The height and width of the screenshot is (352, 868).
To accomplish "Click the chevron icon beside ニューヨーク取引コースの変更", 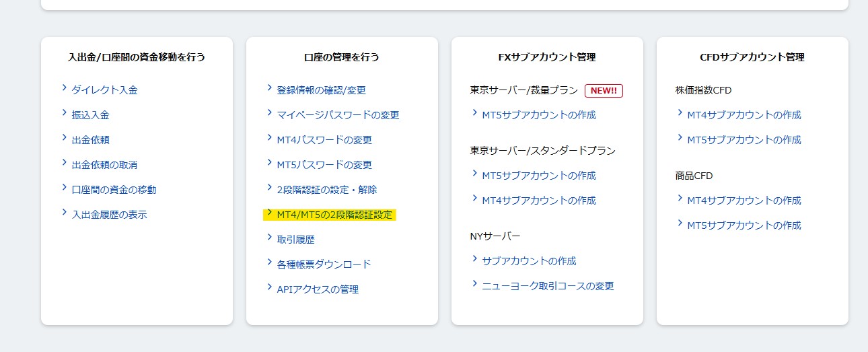I will (x=474, y=284).
